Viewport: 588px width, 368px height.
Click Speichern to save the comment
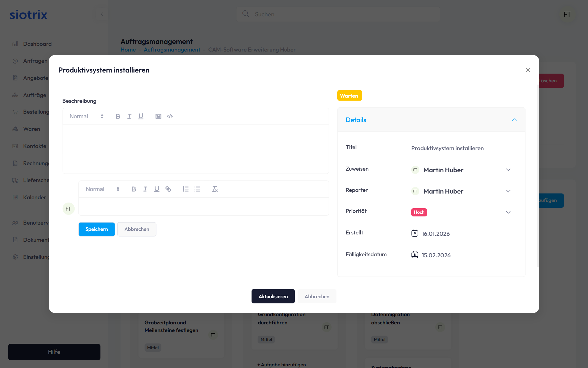click(97, 229)
